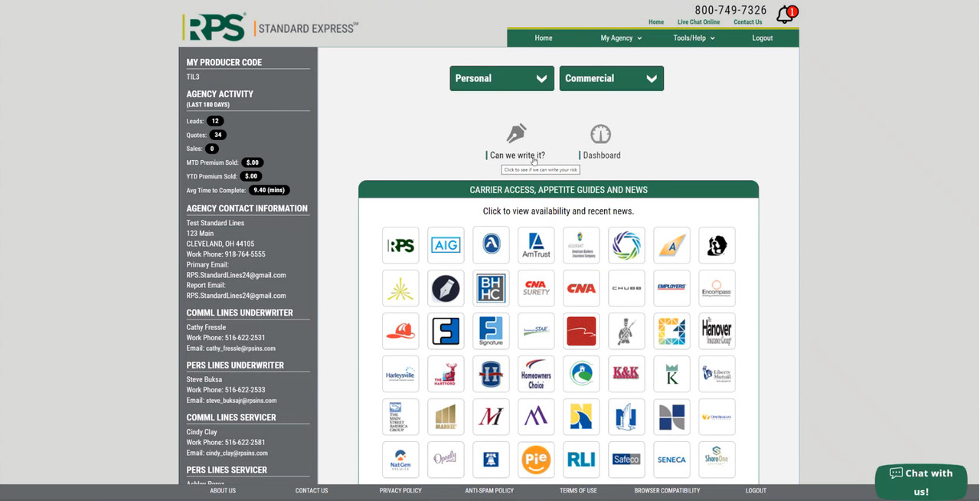This screenshot has width=980, height=501.
Task: Click Home in the green navigation bar
Action: point(544,38)
